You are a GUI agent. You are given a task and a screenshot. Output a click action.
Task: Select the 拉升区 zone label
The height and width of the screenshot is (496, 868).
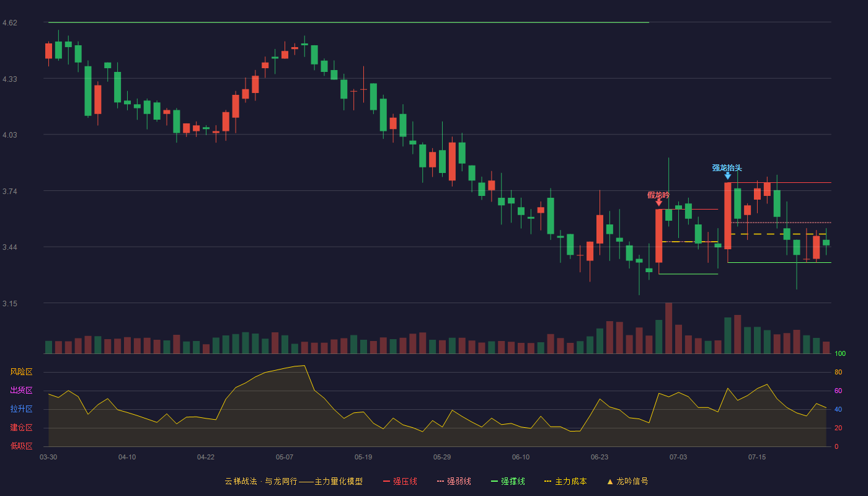tap(21, 409)
